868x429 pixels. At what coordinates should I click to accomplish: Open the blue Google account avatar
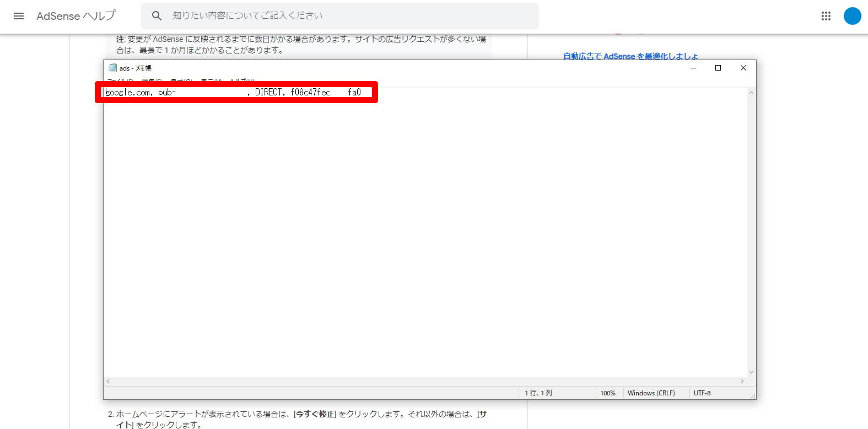pyautogui.click(x=852, y=16)
